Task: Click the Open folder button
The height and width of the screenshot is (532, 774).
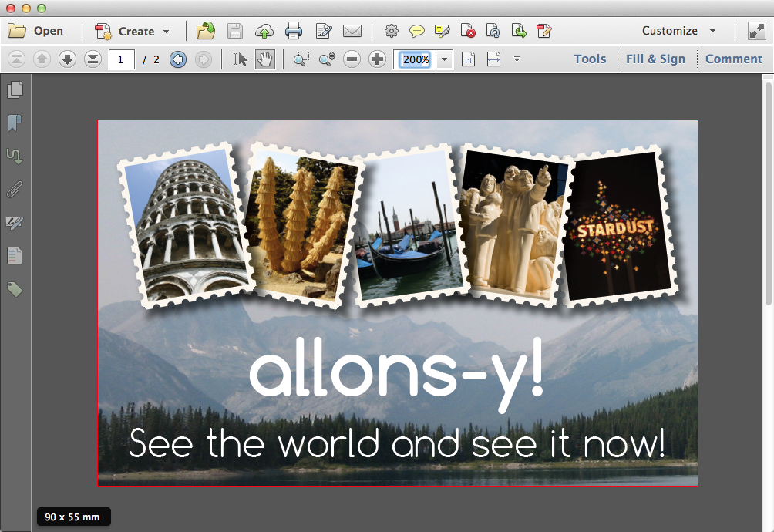Action: click(35, 31)
